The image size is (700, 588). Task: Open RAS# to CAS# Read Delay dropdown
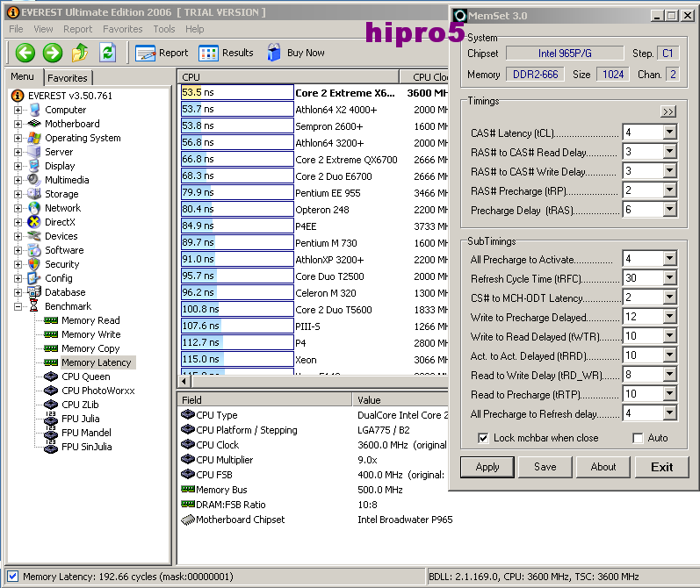(669, 152)
